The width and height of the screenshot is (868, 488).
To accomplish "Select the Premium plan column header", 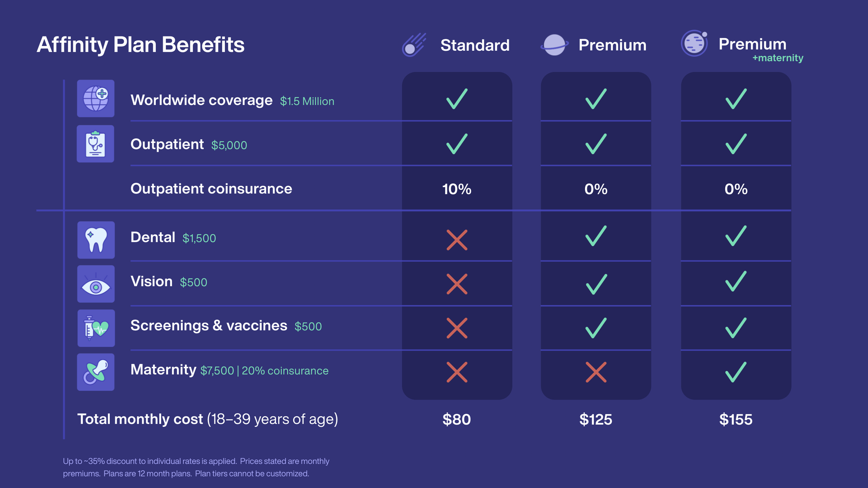I will 612,45.
